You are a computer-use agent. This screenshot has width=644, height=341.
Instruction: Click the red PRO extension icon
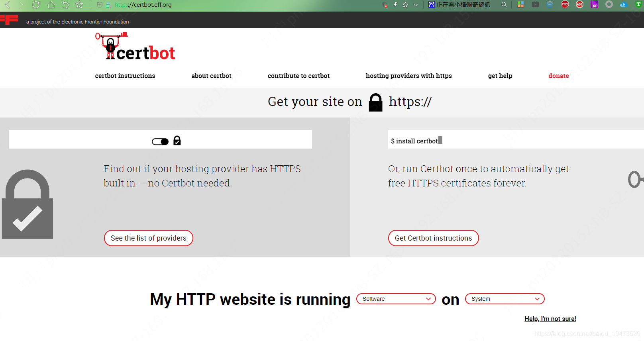pos(565,4)
